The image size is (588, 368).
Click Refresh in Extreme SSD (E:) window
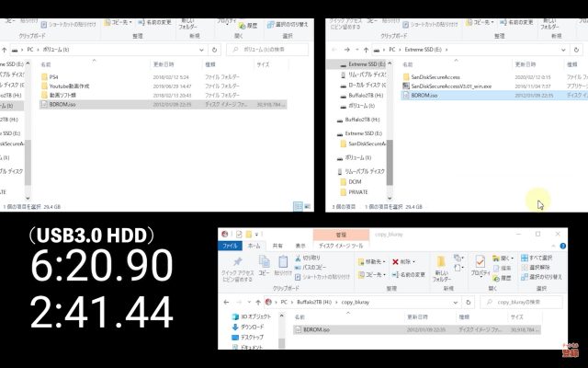[x=576, y=50]
